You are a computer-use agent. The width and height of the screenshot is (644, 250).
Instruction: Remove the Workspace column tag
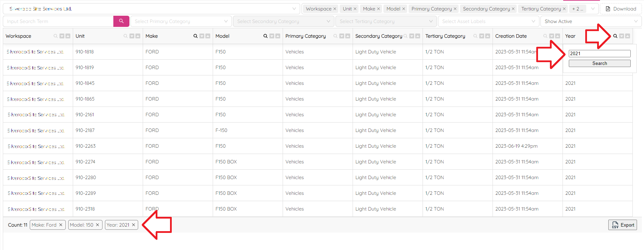pos(335,9)
